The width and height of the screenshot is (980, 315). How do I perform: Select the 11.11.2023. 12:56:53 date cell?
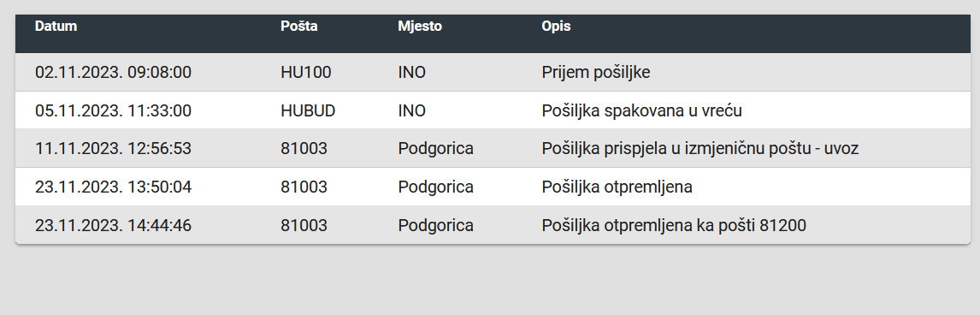coord(113,149)
